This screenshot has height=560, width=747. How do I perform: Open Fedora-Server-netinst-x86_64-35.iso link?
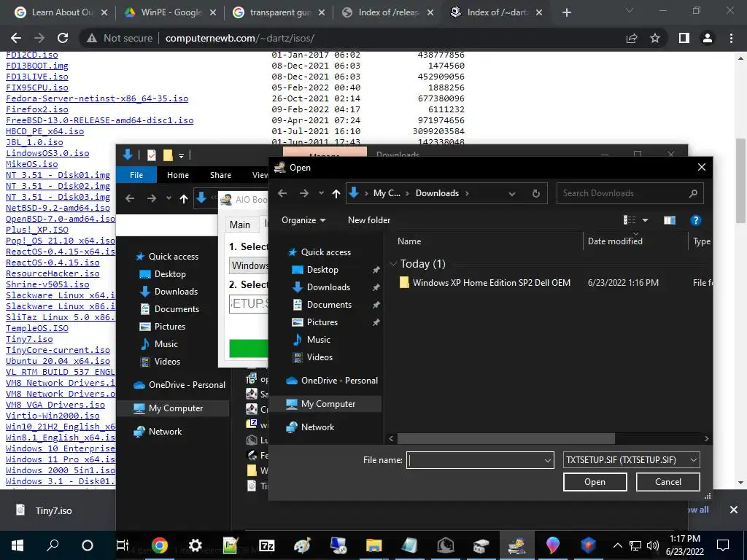[x=97, y=98]
